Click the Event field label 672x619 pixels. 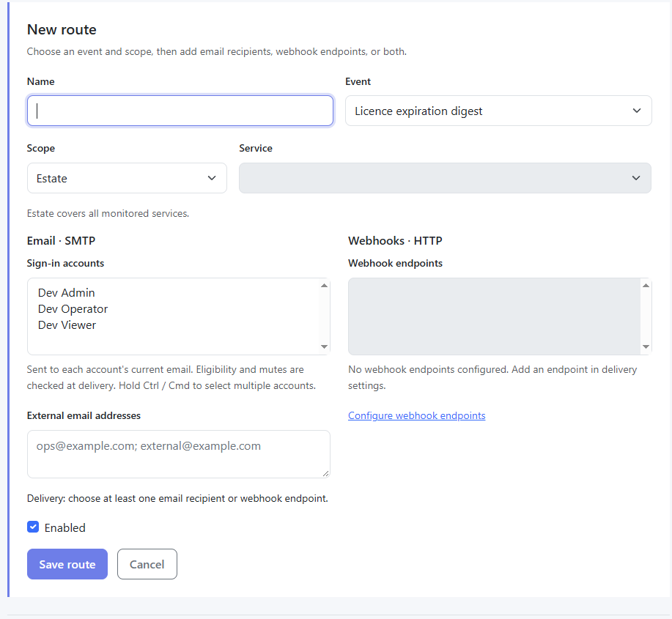point(358,81)
